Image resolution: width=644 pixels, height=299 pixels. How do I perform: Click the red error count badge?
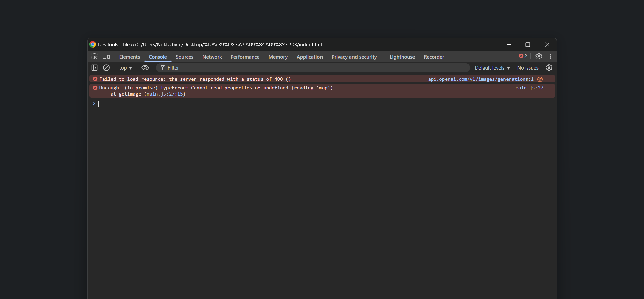point(523,56)
